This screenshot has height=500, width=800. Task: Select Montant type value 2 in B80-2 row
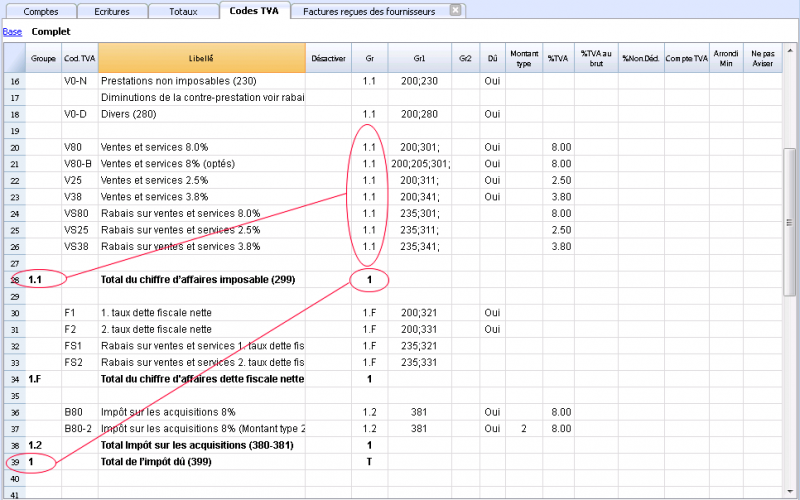click(524, 429)
